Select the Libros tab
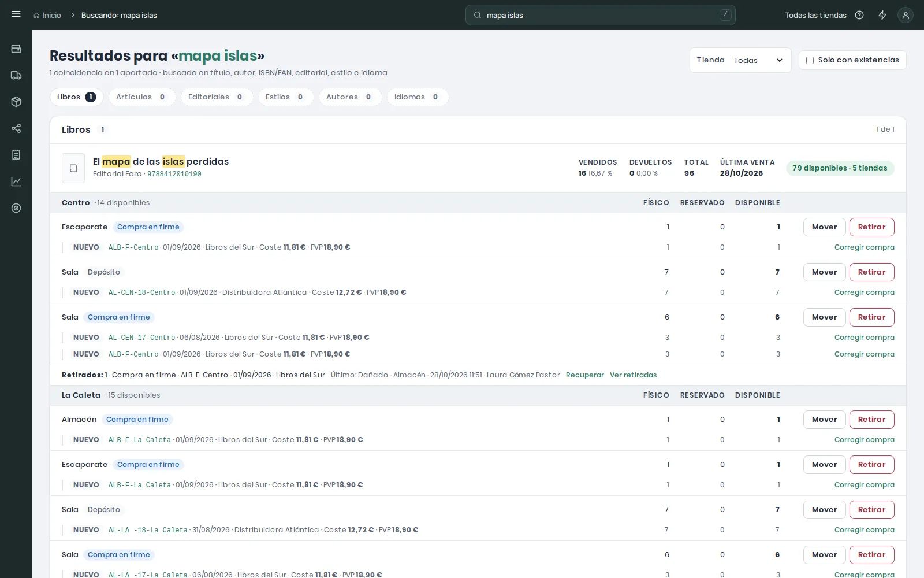Screen dimensions: 924x578 pyautogui.click(x=77, y=97)
